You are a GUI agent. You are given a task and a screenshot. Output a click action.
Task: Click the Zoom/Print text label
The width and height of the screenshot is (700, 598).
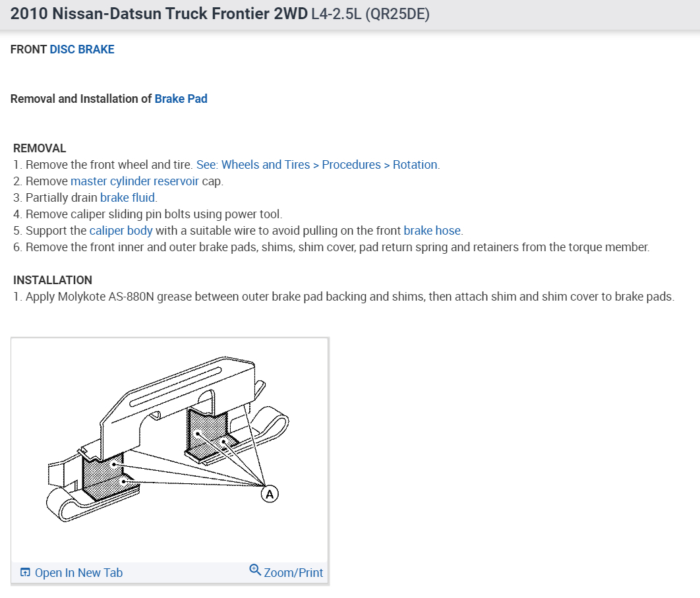point(293,573)
